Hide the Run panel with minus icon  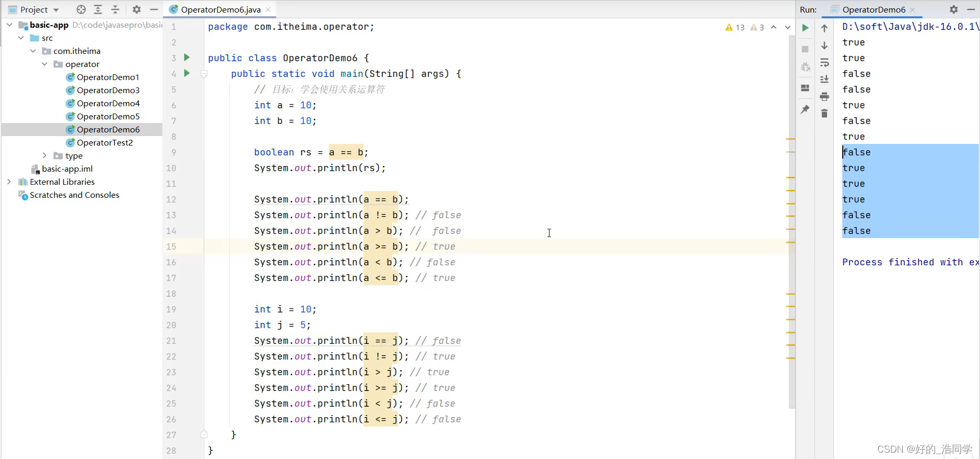point(971,9)
